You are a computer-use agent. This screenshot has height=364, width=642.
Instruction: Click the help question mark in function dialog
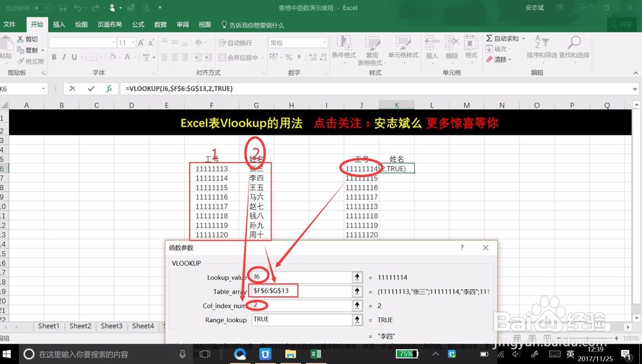pos(462,248)
